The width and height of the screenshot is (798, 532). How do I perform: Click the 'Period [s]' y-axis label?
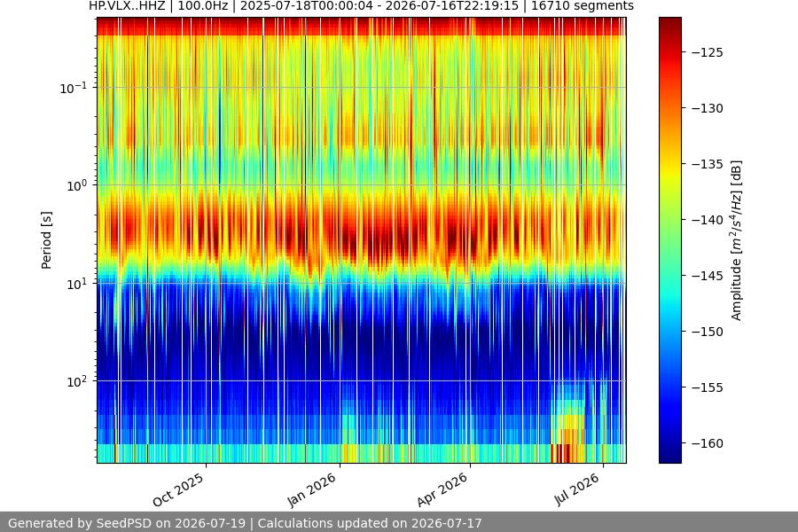click(x=46, y=240)
